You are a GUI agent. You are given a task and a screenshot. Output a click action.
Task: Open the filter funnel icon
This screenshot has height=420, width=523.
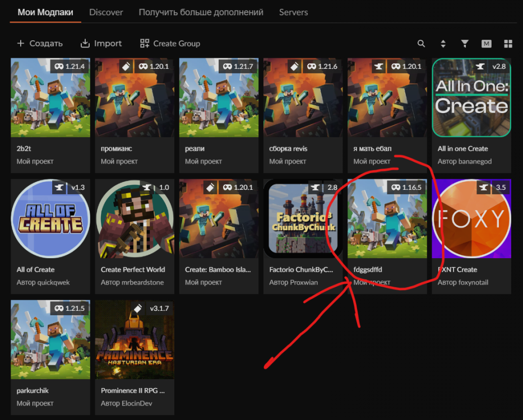465,44
